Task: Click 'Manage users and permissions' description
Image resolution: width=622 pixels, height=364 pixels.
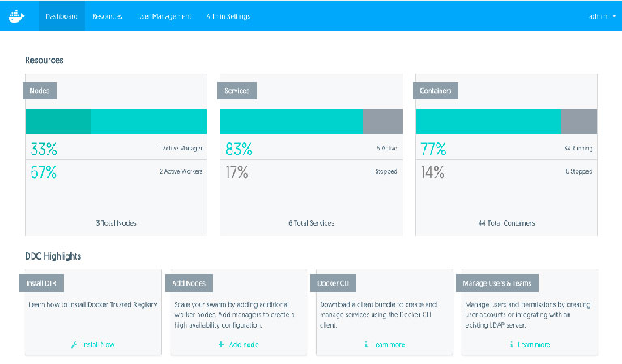Action: coord(528,315)
